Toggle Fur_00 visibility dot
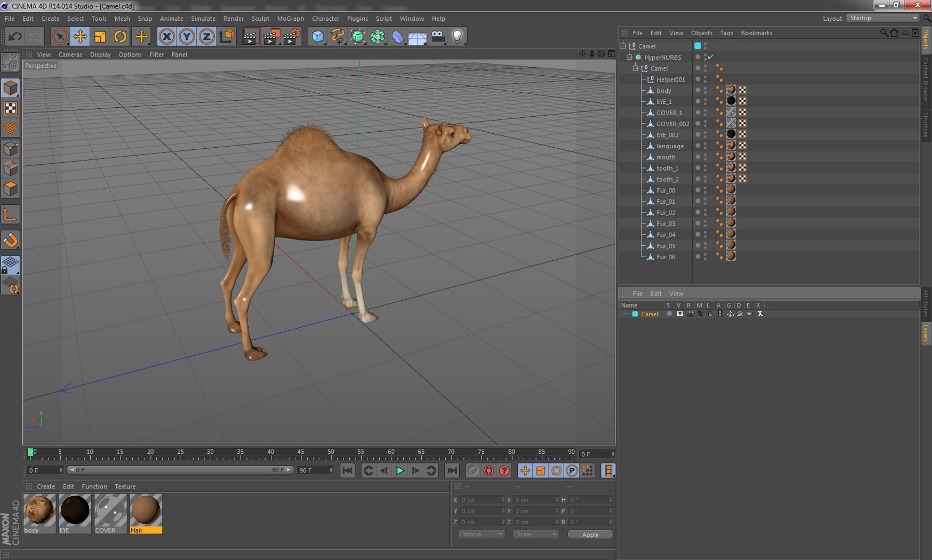The height and width of the screenshot is (560, 932). 698,190
